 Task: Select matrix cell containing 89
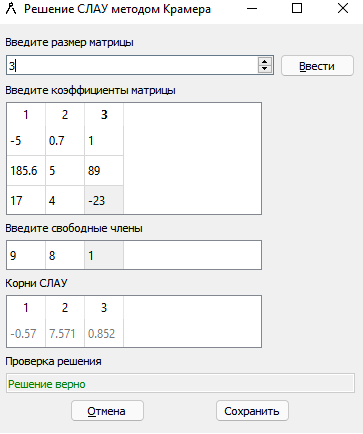104,171
